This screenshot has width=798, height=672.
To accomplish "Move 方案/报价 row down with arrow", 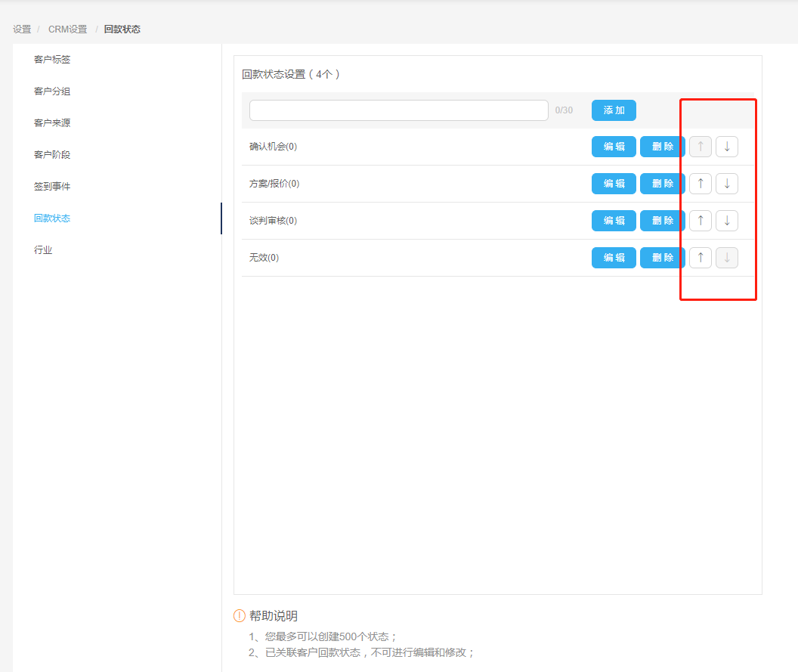I will (x=726, y=184).
